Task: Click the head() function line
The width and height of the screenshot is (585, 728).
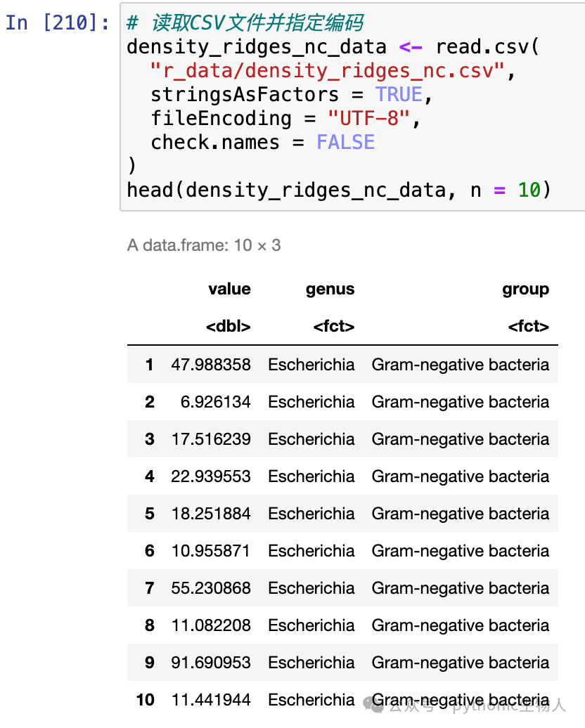Action: click(339, 190)
